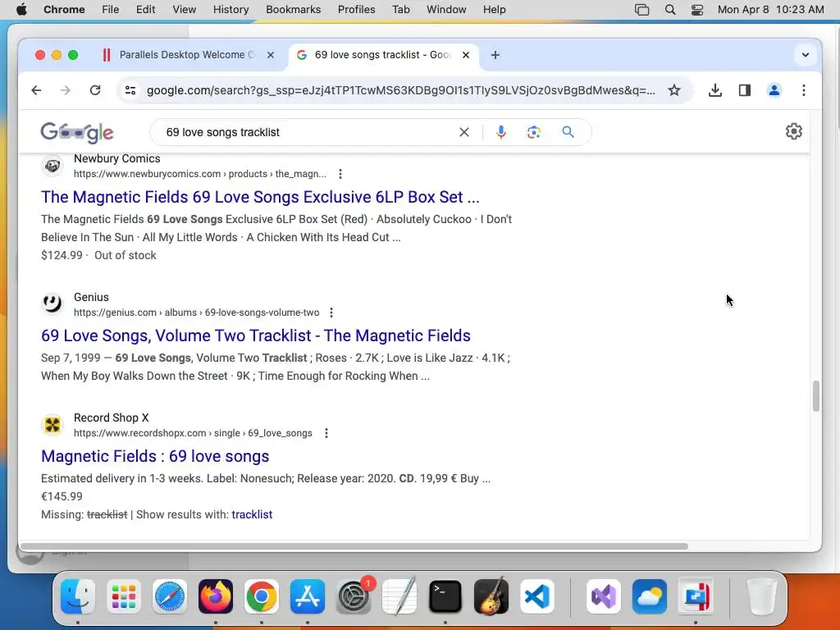Open the History menu
The height and width of the screenshot is (630, 840).
click(x=231, y=10)
